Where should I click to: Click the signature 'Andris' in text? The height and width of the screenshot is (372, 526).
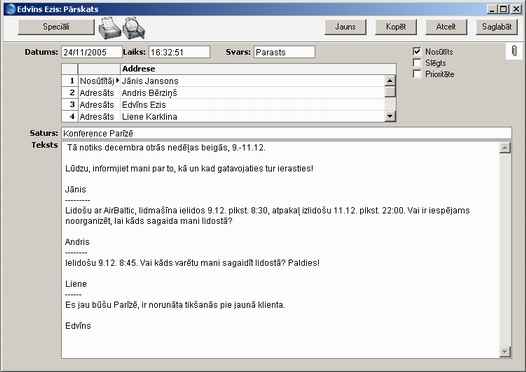(77, 242)
